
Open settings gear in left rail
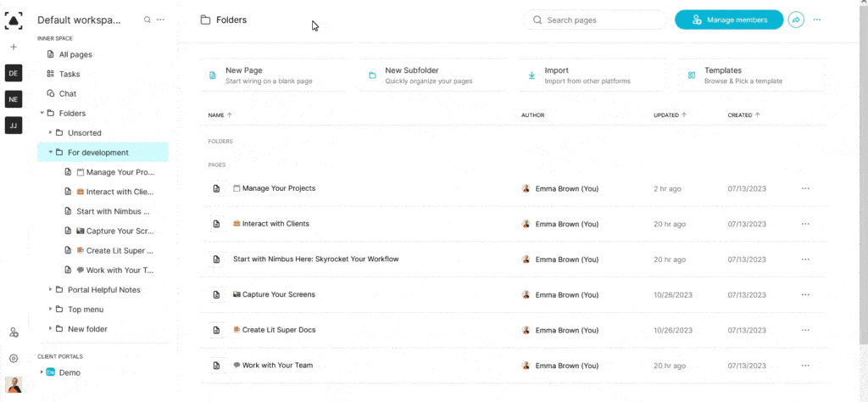(x=14, y=359)
